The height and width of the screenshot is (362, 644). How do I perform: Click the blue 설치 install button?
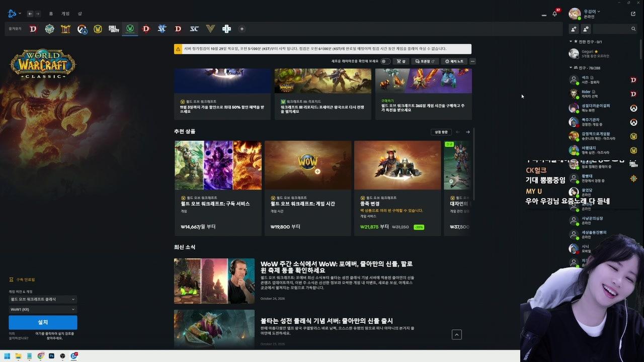[43, 322]
